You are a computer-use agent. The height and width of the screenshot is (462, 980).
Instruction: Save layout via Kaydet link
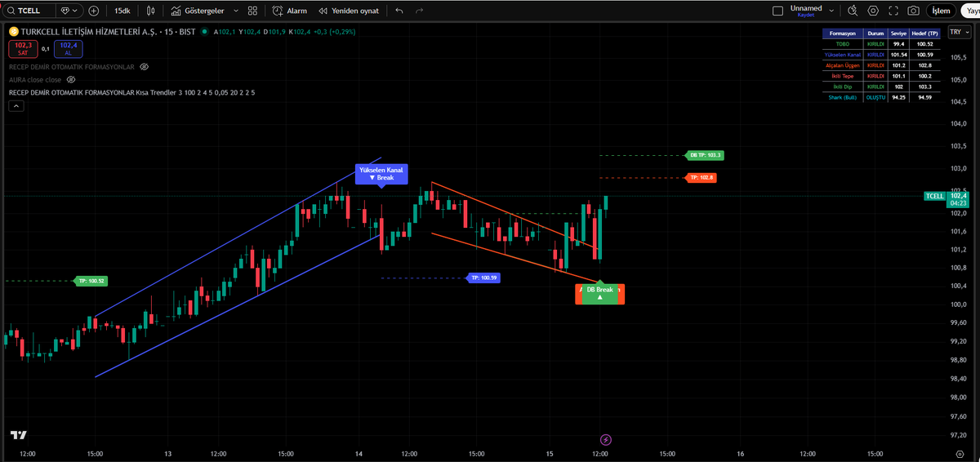pos(806,16)
